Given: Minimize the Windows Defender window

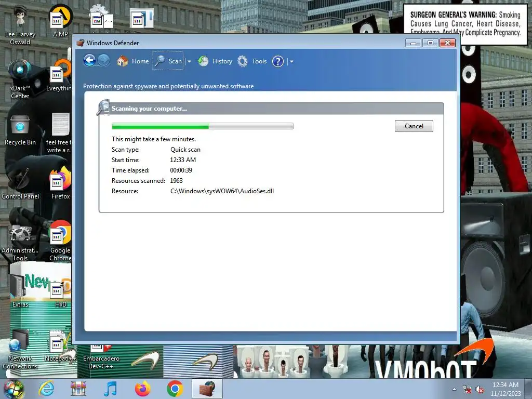Looking at the screenshot, I should coord(413,43).
